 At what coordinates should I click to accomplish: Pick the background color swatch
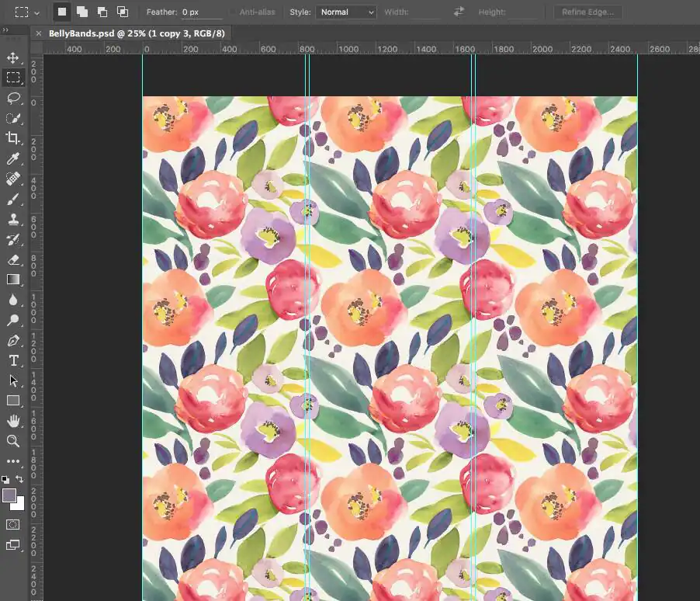click(x=19, y=505)
